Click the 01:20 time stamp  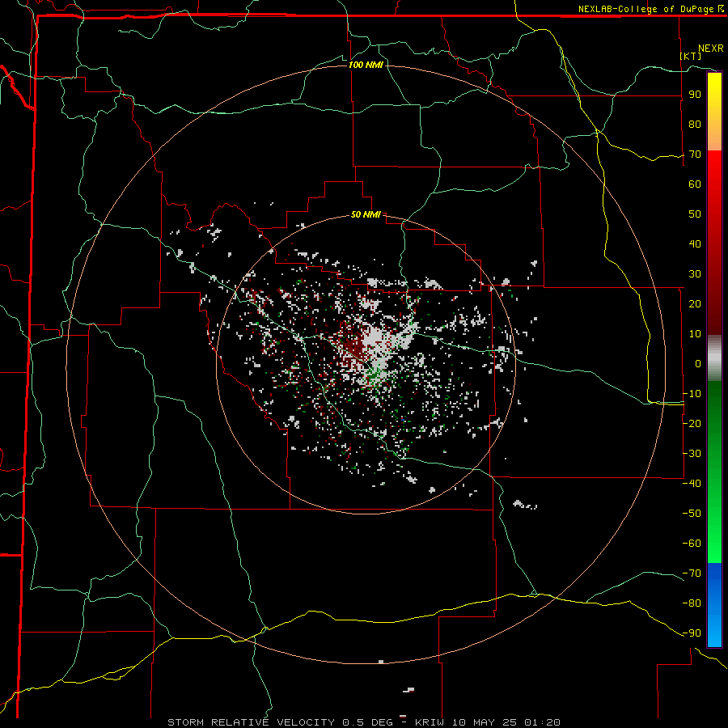[x=542, y=722]
